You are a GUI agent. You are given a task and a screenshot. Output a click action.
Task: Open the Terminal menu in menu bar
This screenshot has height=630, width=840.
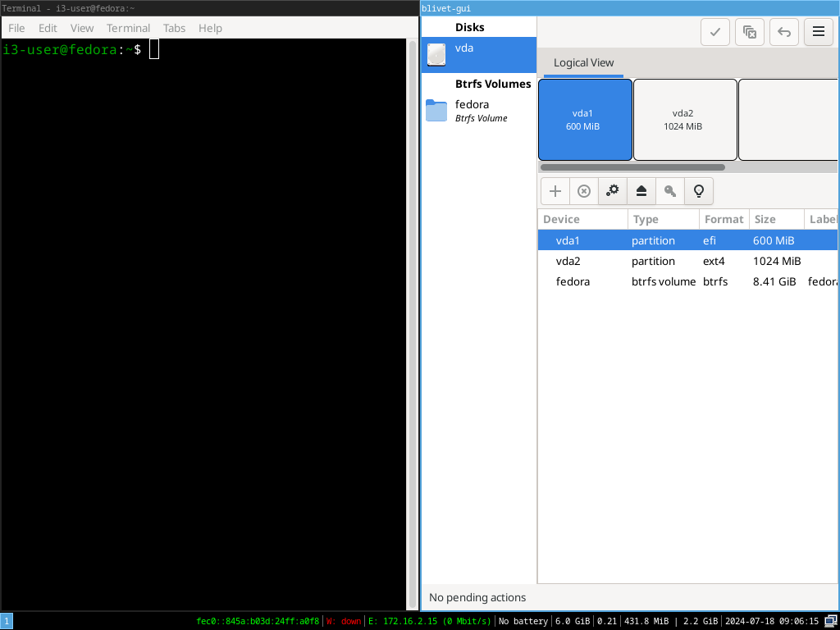pos(128,28)
